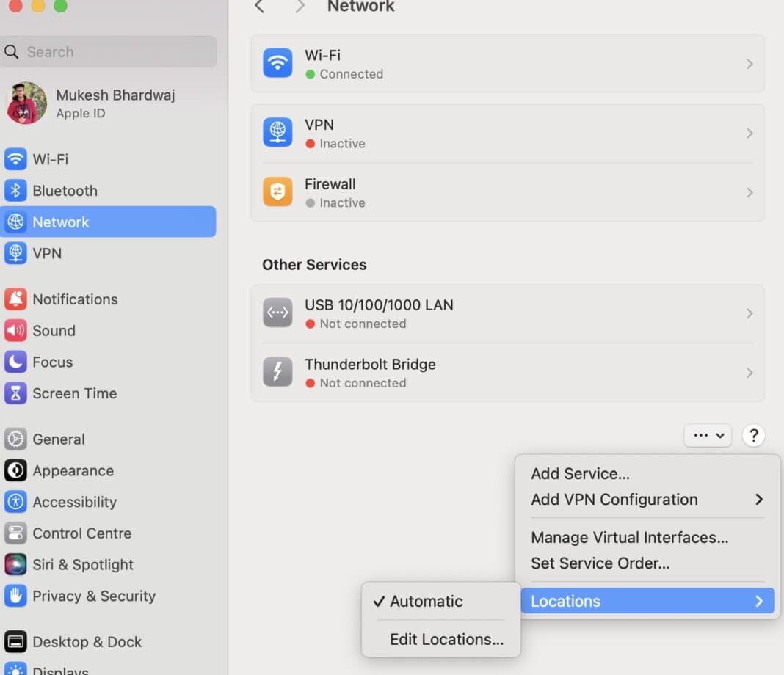Screen dimensions: 784x675
Task: Choose Edit Locations from the submenu
Action: point(446,639)
